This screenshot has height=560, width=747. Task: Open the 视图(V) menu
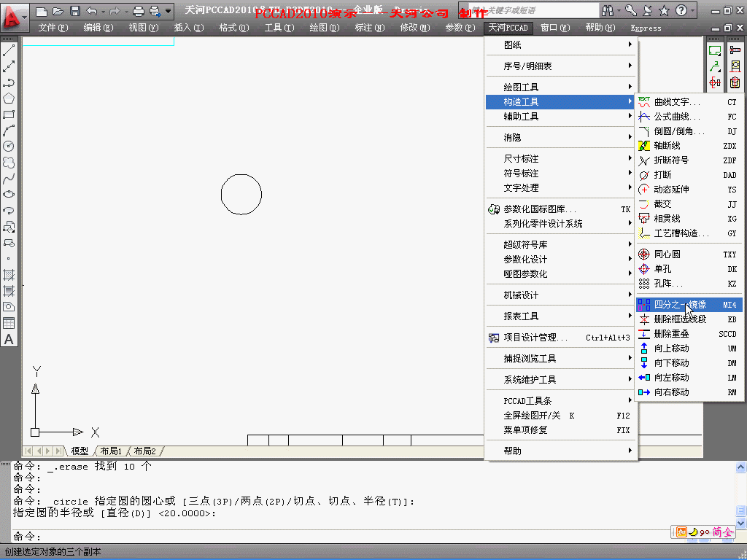click(144, 28)
